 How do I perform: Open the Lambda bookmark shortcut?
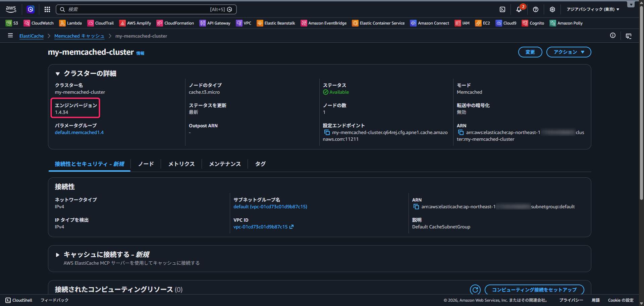click(x=70, y=23)
